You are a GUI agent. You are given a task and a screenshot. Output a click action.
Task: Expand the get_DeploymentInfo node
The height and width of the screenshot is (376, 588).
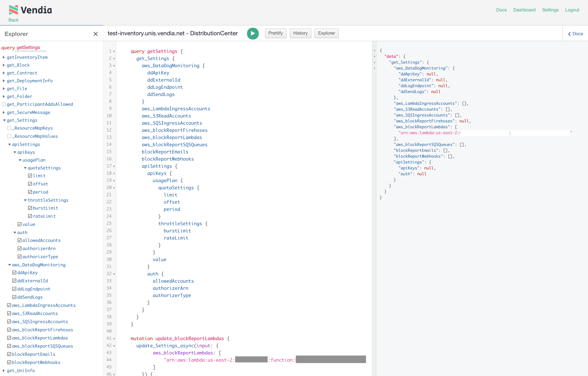4,81
